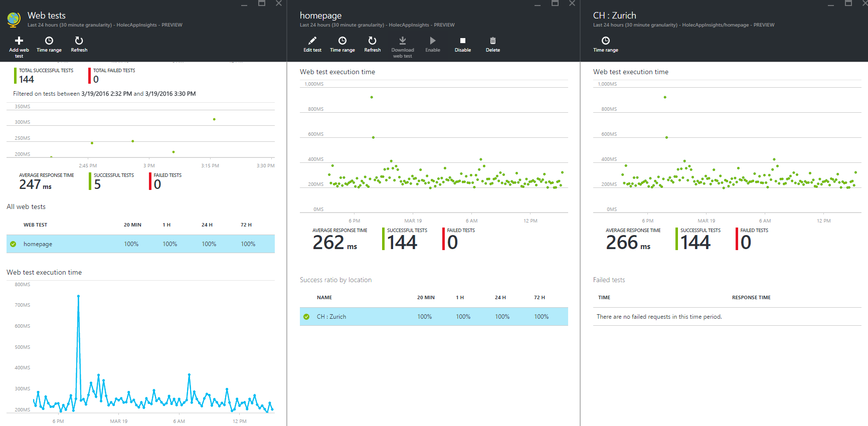Click homepage 1 H 100% cell
This screenshot has height=426, width=868.
pyautogui.click(x=169, y=244)
